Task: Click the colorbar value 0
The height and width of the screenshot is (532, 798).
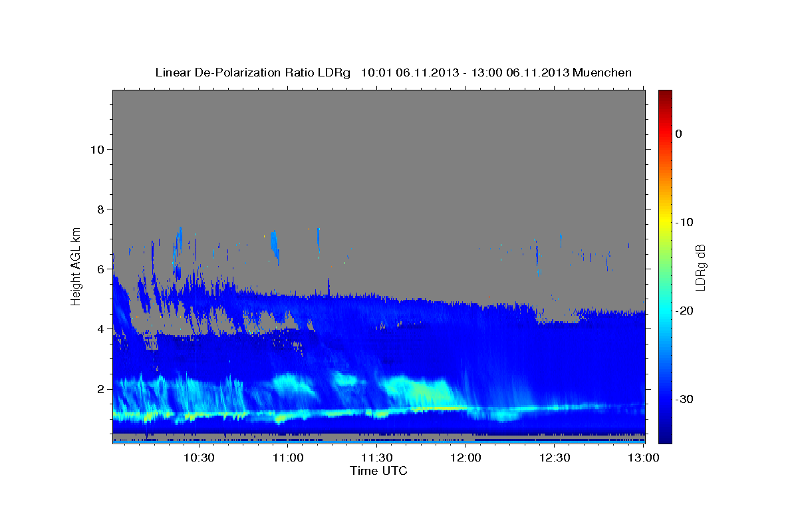Action: [679, 134]
